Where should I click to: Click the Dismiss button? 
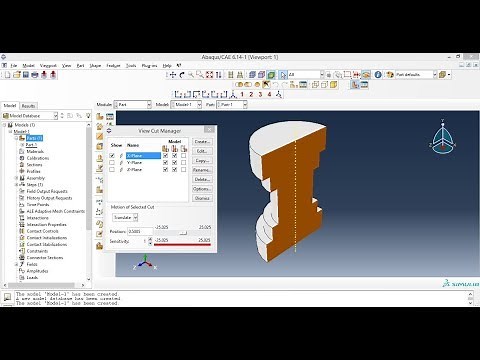pyautogui.click(x=202, y=198)
